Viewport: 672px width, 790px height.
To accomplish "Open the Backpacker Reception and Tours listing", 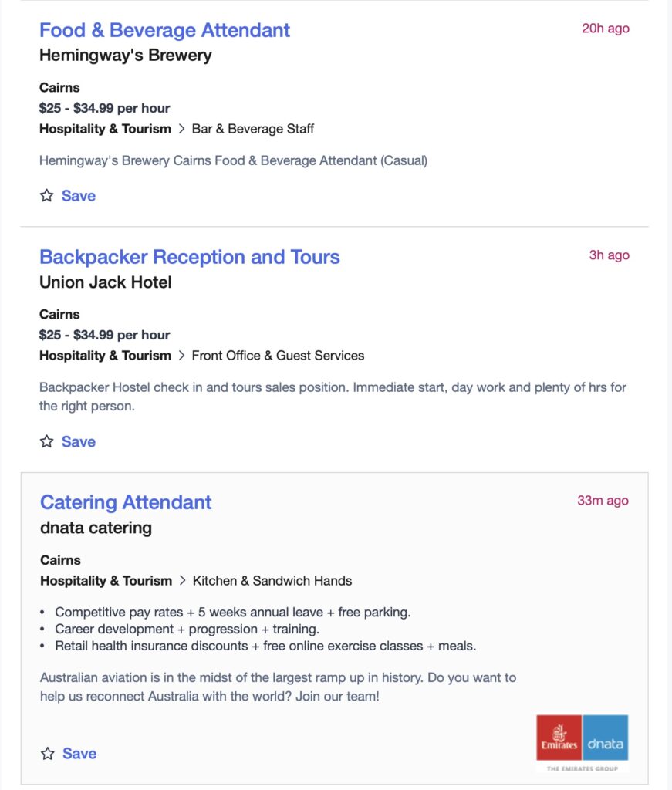I will coord(189,257).
